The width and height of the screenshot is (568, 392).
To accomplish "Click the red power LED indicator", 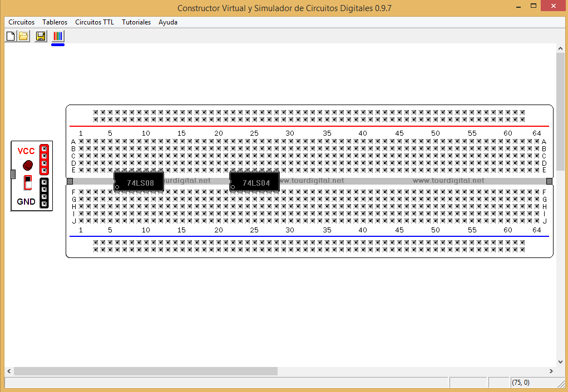I will 28,165.
